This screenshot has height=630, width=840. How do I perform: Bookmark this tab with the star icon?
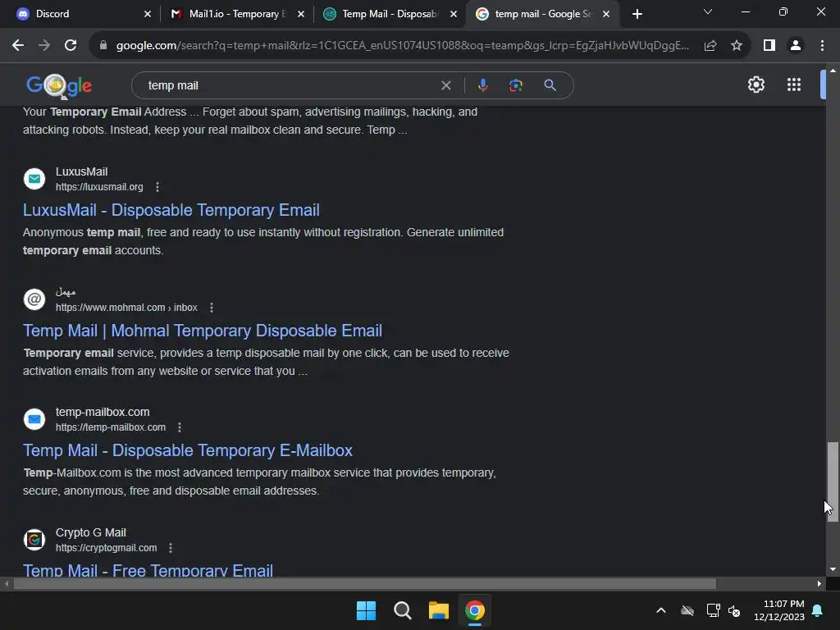click(737, 46)
